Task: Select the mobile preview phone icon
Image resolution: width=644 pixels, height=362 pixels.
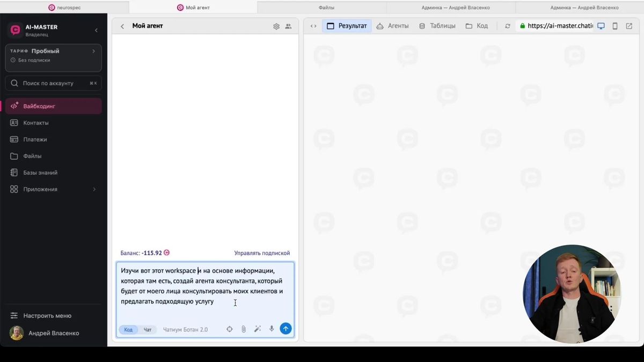Action: coord(615,26)
